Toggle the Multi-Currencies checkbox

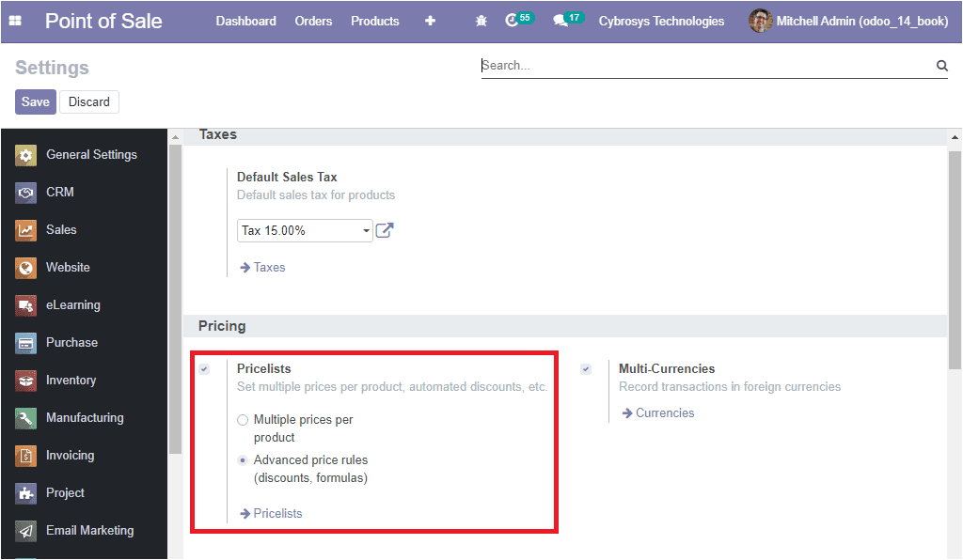coord(586,369)
